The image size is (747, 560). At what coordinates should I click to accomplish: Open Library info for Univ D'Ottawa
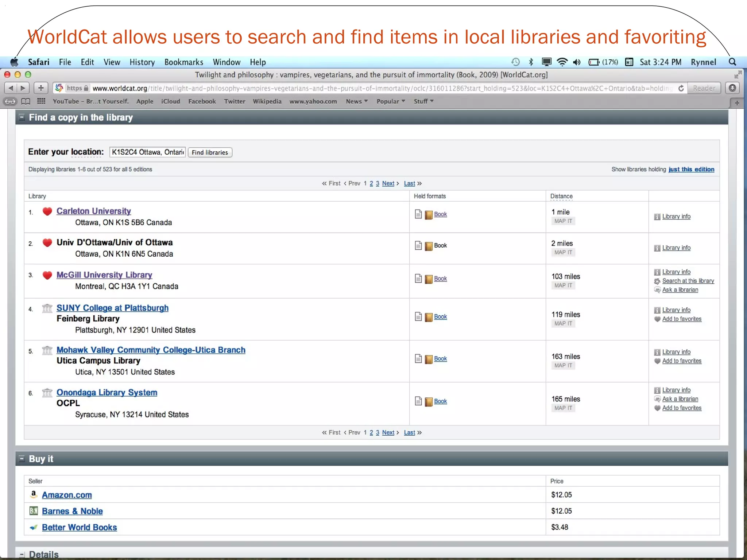pos(676,248)
